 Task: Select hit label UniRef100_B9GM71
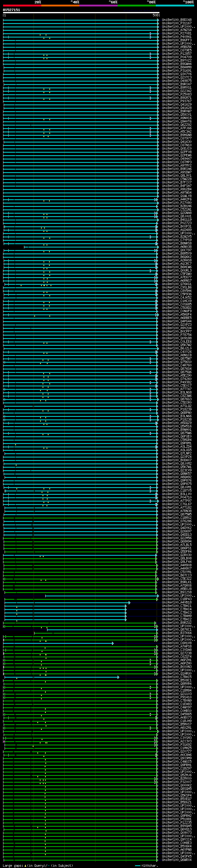point(177,98)
